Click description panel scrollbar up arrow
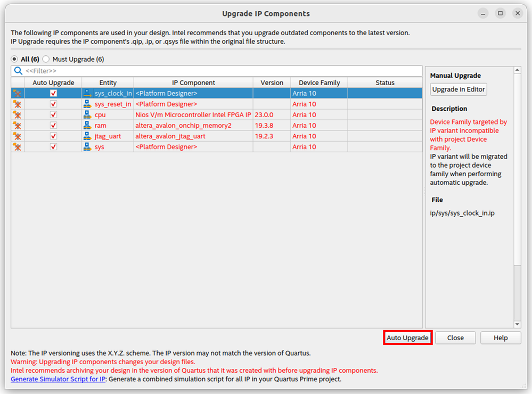This screenshot has height=394, width=532. [x=517, y=70]
